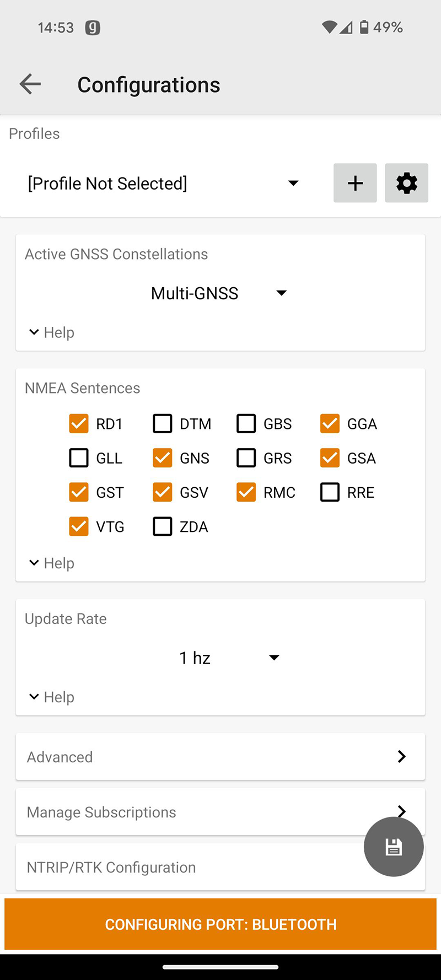441x980 pixels.
Task: Open the Profile Not Selected dropdown
Action: pyautogui.click(x=163, y=183)
